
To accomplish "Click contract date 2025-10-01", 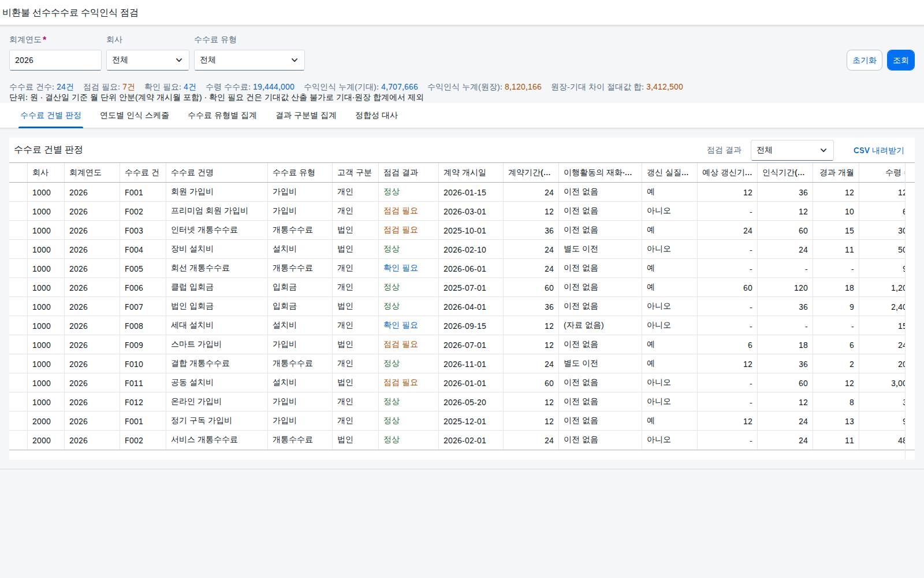I will [465, 231].
